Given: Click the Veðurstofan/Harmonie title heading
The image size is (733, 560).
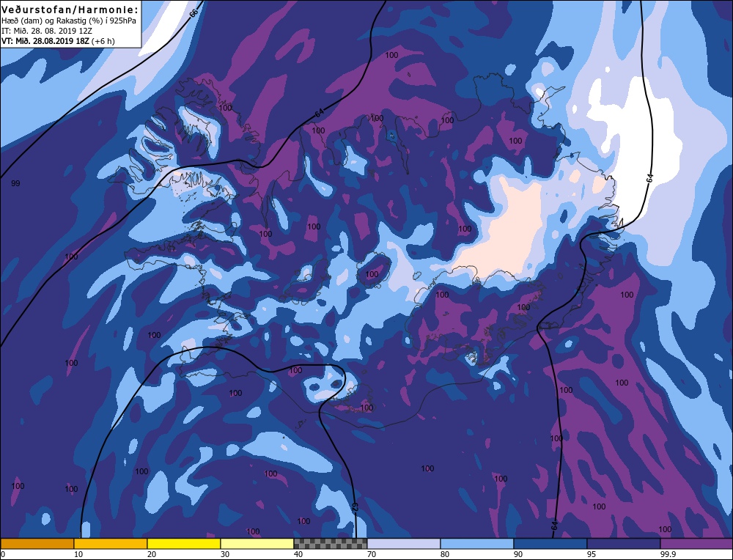Looking at the screenshot, I should [x=70, y=10].
